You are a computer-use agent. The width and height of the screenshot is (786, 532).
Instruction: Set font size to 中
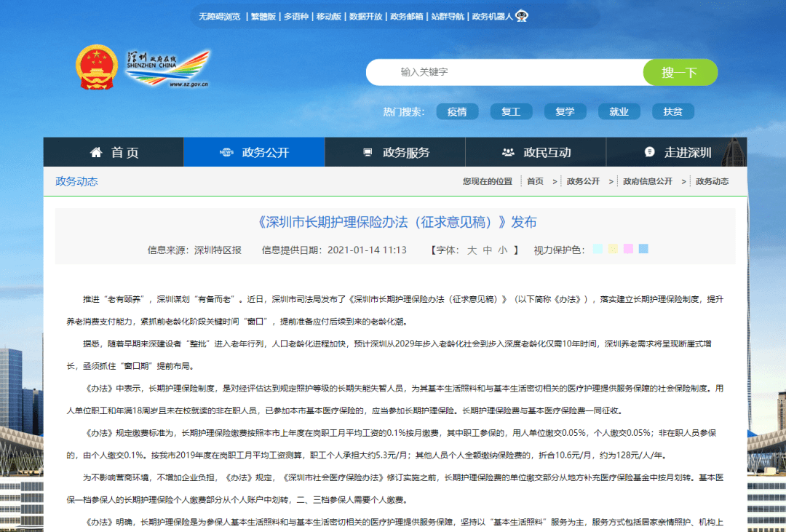[x=488, y=250]
